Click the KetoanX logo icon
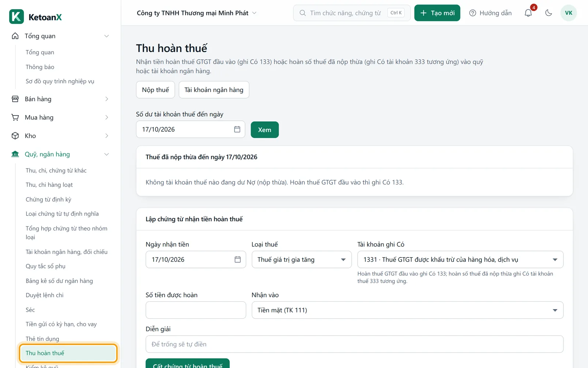This screenshot has height=368, width=588. pyautogui.click(x=17, y=17)
